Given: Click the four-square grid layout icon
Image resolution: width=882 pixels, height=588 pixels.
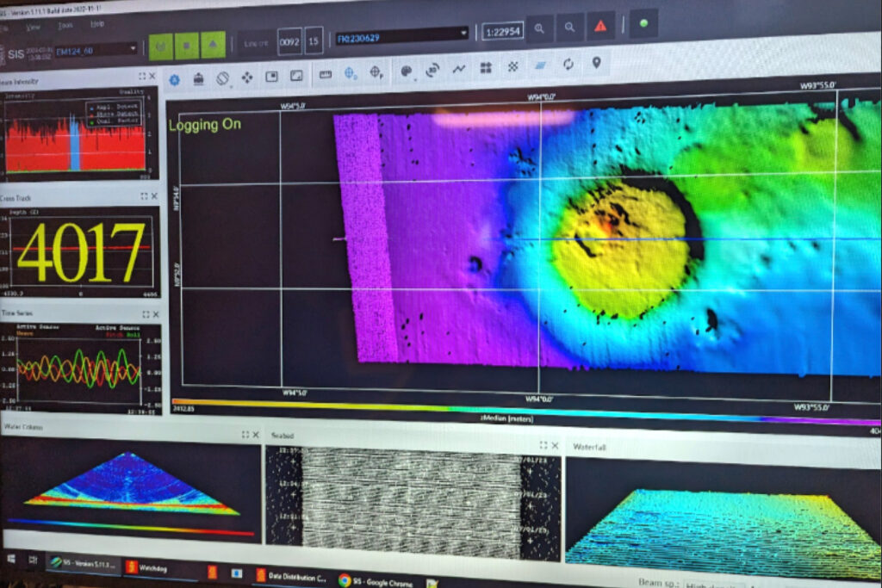Looking at the screenshot, I should tap(486, 67).
